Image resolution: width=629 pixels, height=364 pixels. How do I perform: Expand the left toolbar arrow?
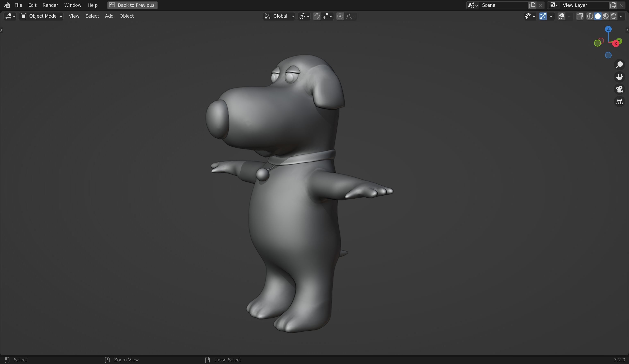1,30
